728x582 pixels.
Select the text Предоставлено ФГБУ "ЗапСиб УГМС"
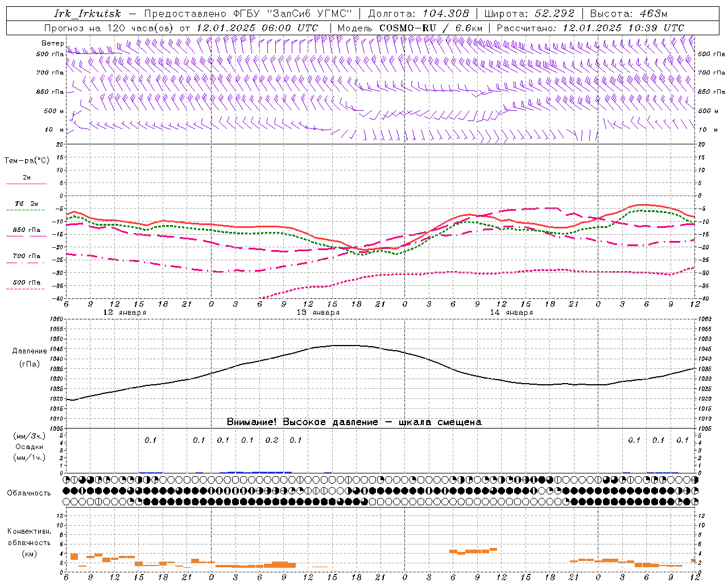pos(248,14)
